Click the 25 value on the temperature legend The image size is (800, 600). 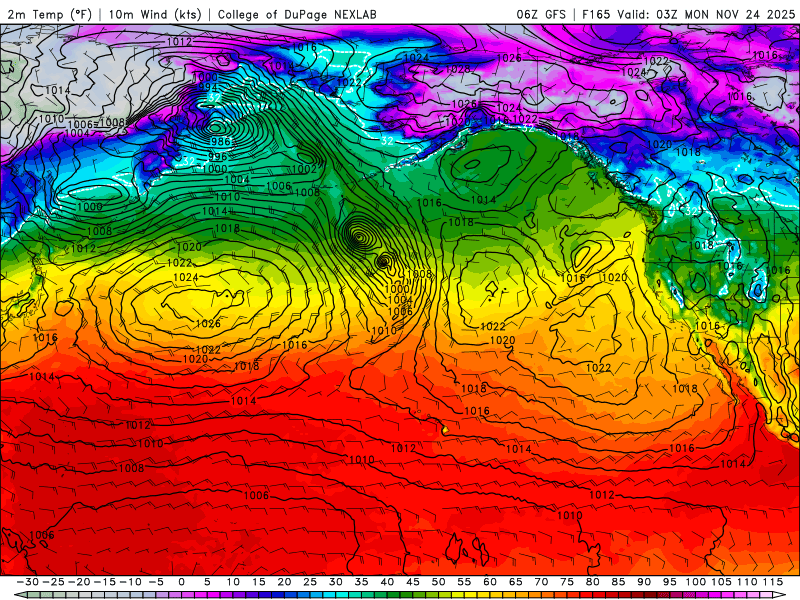[x=310, y=582]
